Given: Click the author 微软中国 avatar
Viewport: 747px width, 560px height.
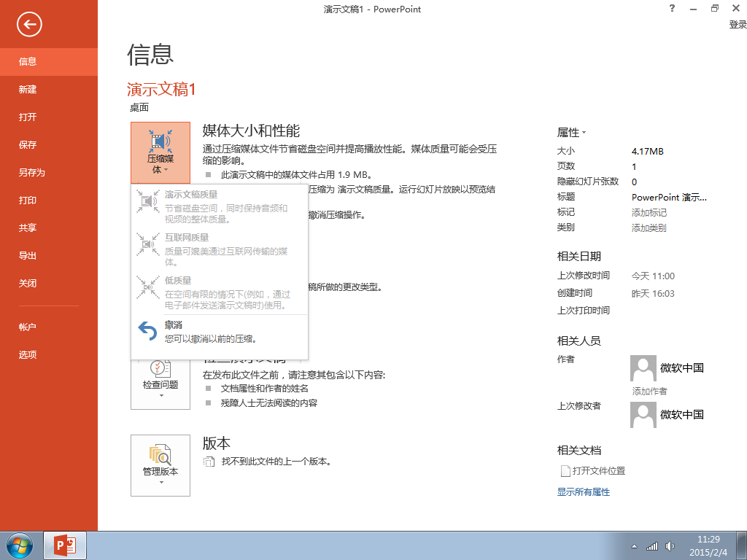Looking at the screenshot, I should (x=643, y=367).
